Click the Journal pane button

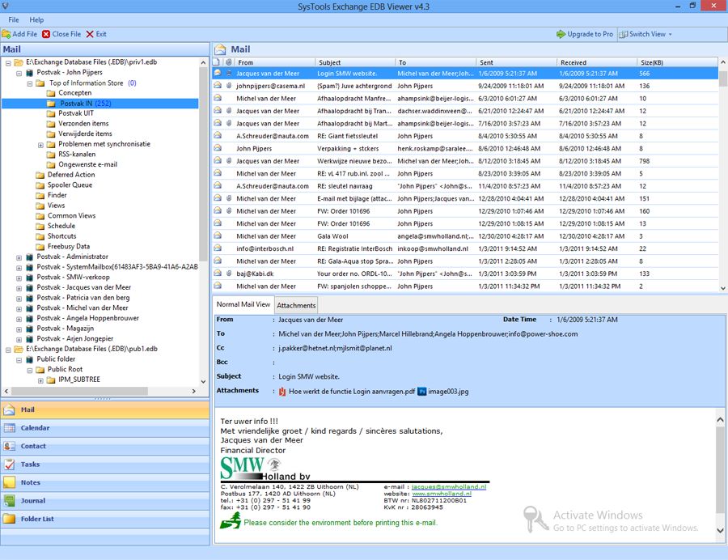tap(105, 501)
